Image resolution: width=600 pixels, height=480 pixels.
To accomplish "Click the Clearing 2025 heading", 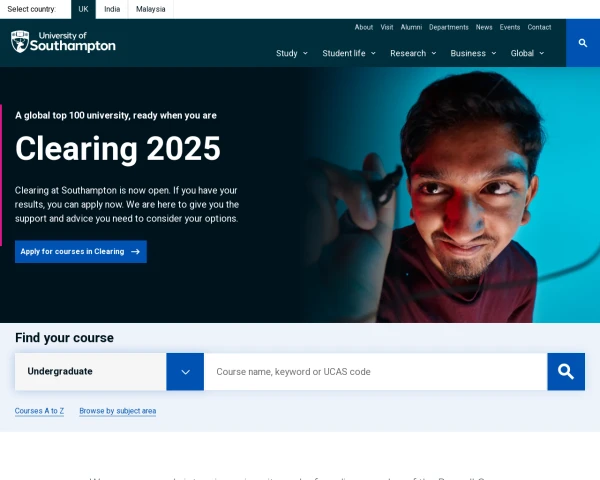I will pos(118,149).
